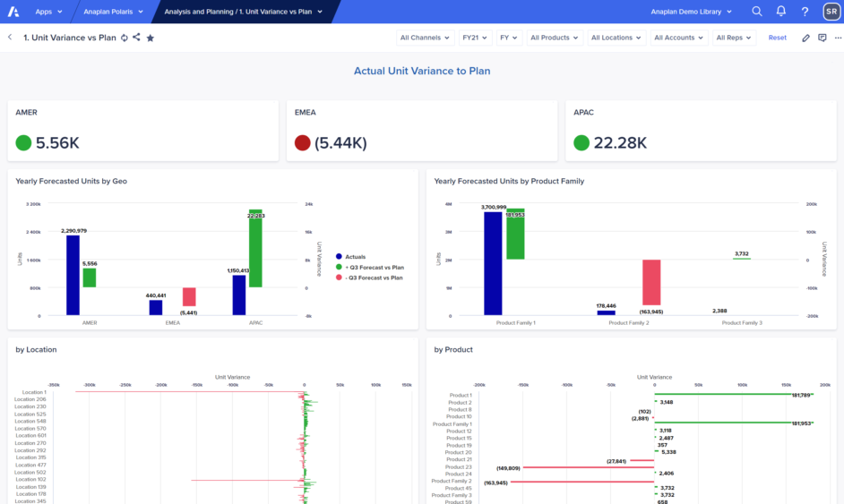Expand the Anaplan Demo Library dropdown
This screenshot has height=504, width=844.
691,12
